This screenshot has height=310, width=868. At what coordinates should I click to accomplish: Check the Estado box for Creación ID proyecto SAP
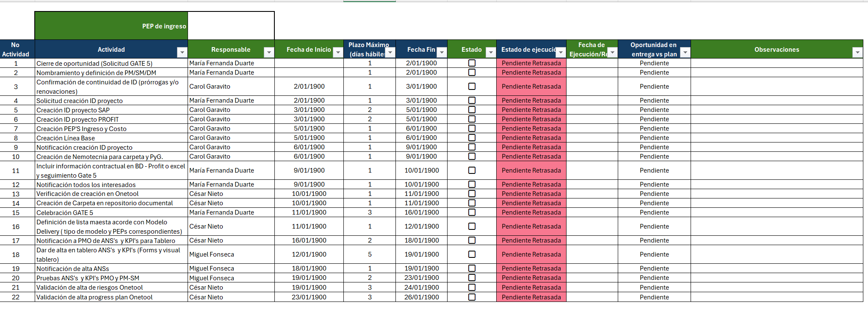(x=472, y=110)
